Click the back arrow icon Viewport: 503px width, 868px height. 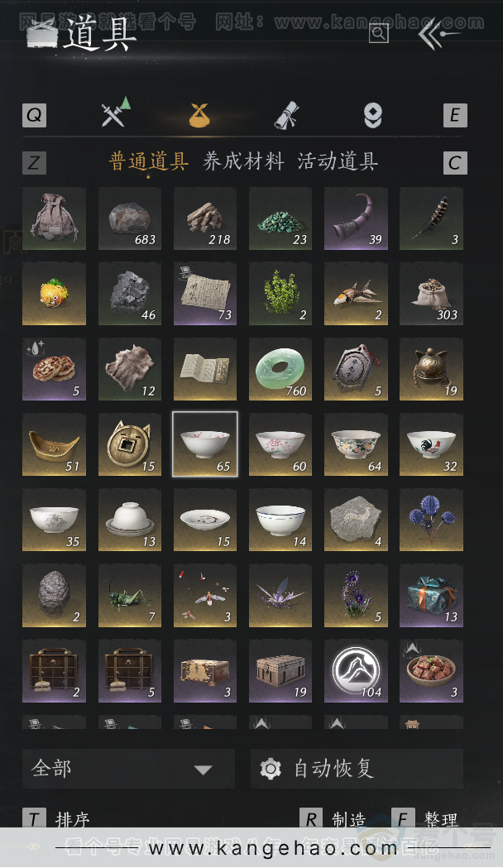(x=438, y=34)
